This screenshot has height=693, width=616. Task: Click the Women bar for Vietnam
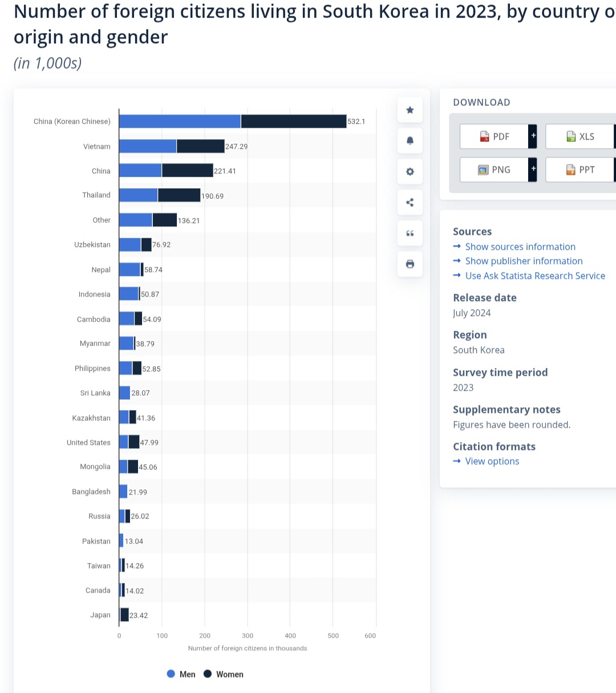pyautogui.click(x=201, y=146)
